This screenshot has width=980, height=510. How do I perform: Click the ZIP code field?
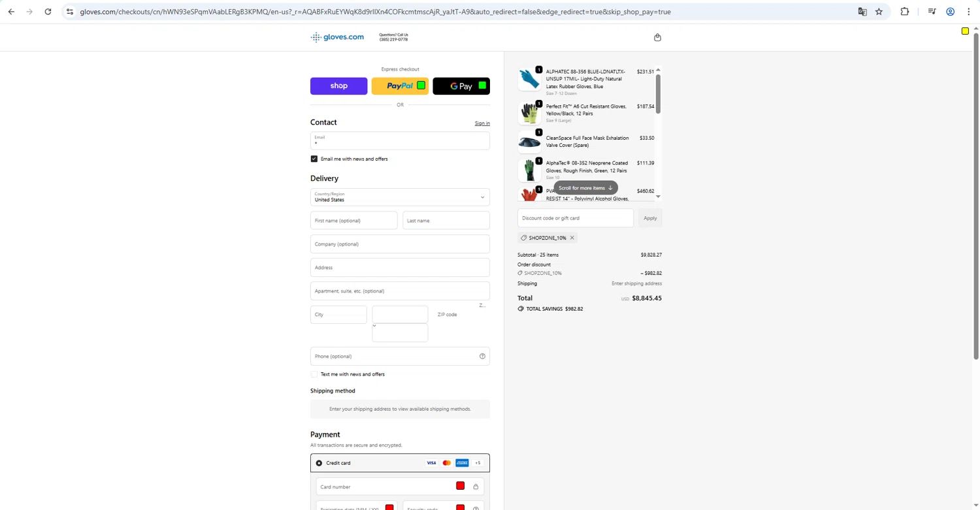pyautogui.click(x=461, y=315)
